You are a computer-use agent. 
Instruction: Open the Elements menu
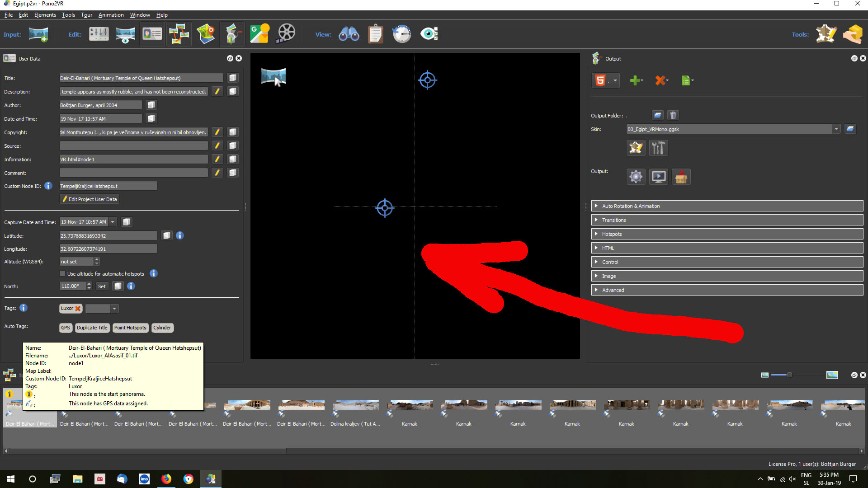45,15
